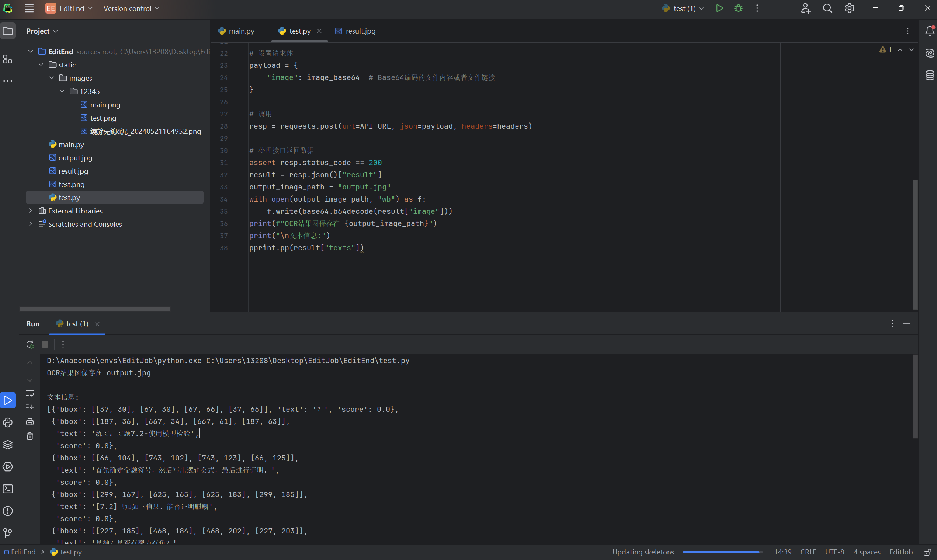Screen dimensions: 937x560
Task: Rerun test (1) in Run panel
Action: click(x=30, y=344)
